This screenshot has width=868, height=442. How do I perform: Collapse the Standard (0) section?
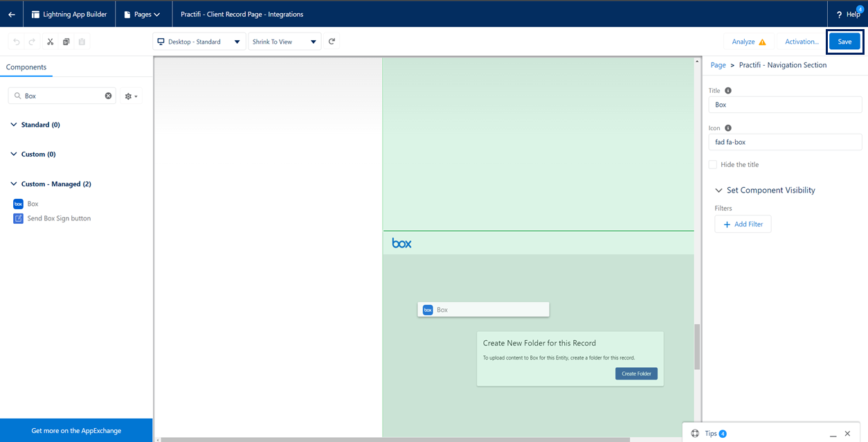tap(14, 125)
